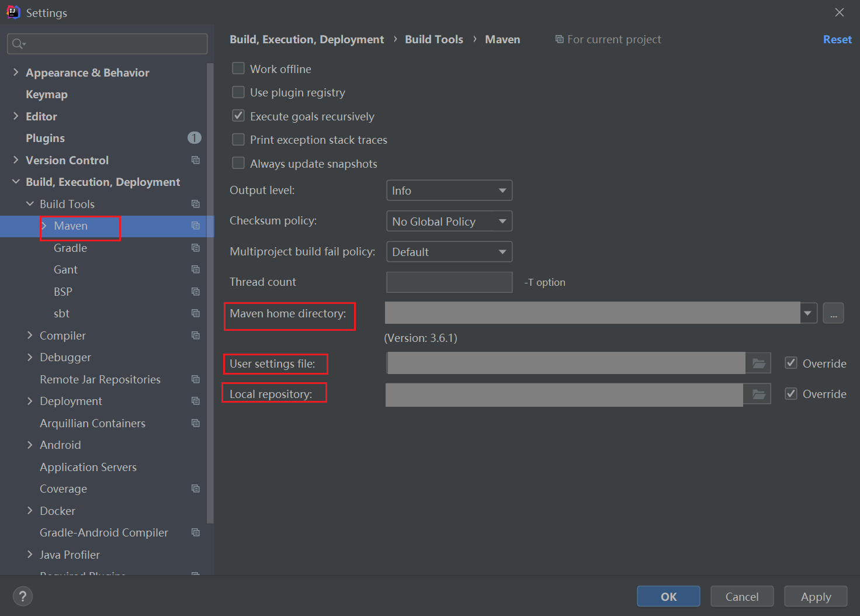The height and width of the screenshot is (616, 860).
Task: Click the help question mark icon
Action: [x=23, y=596]
